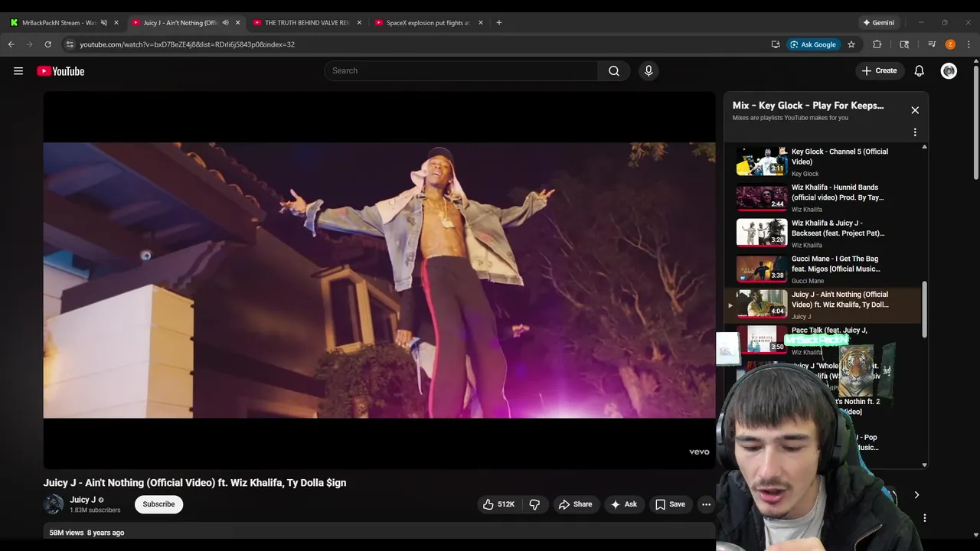Close the SpaceX explosion tab

pyautogui.click(x=481, y=23)
